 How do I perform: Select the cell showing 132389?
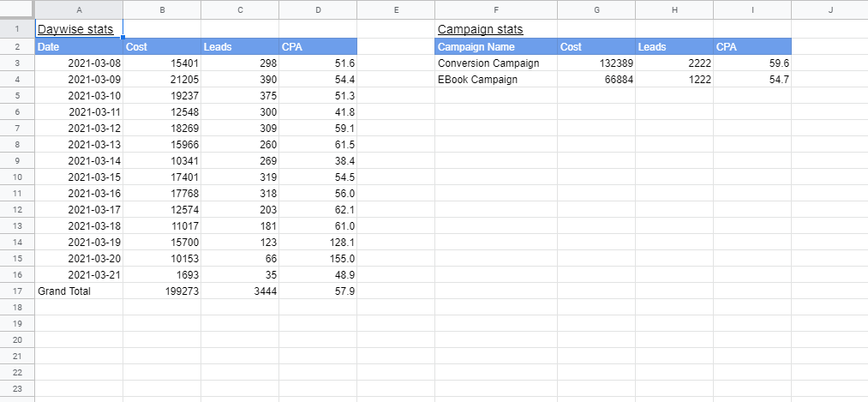596,63
